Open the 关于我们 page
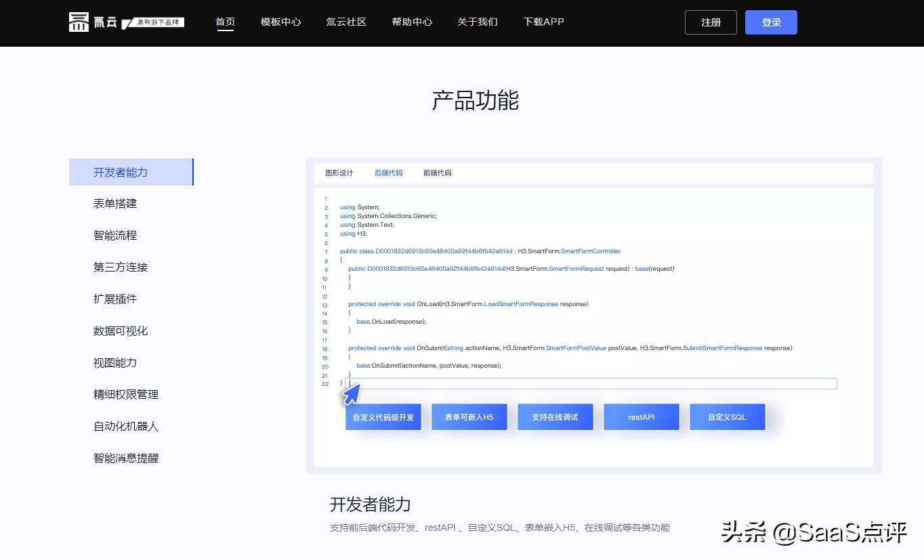The image size is (924, 560). (477, 22)
